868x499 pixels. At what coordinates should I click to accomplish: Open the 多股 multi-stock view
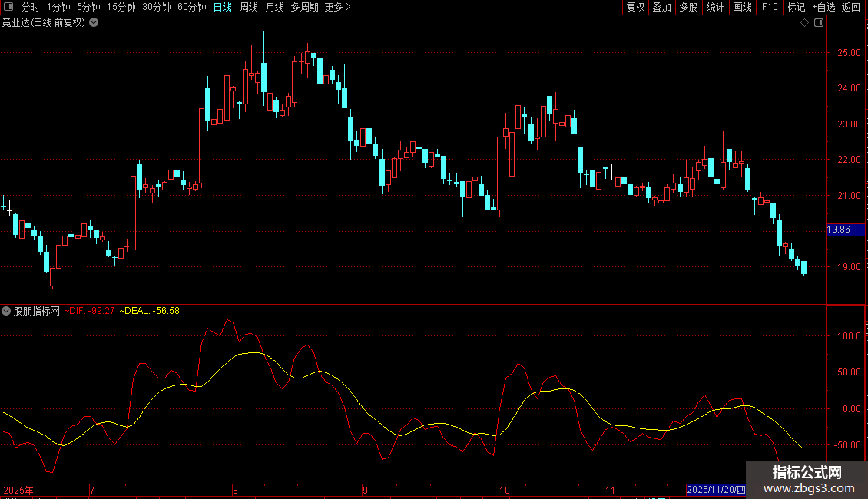pos(688,7)
